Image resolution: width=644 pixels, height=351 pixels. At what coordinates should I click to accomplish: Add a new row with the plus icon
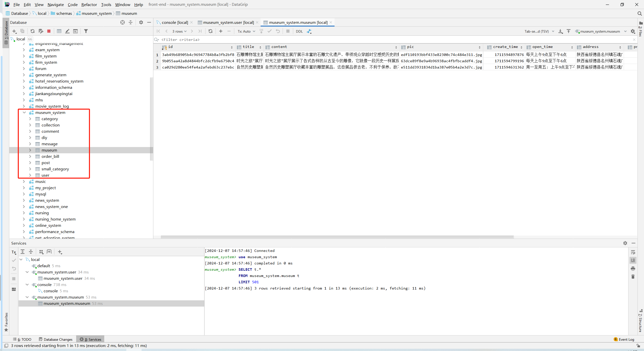click(221, 31)
